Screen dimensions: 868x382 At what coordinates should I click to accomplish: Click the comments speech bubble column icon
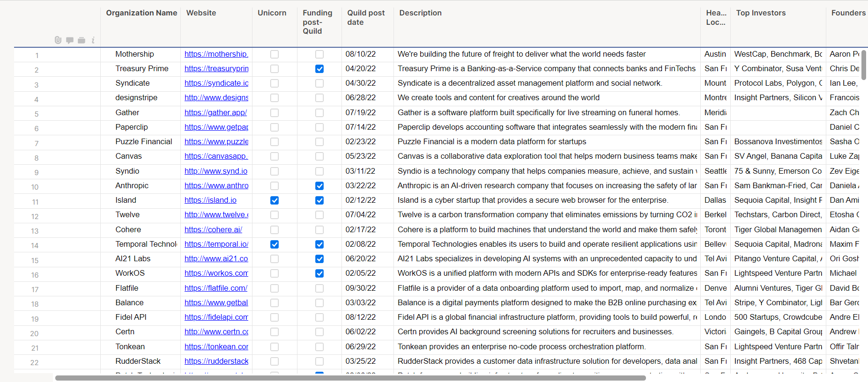(x=70, y=40)
